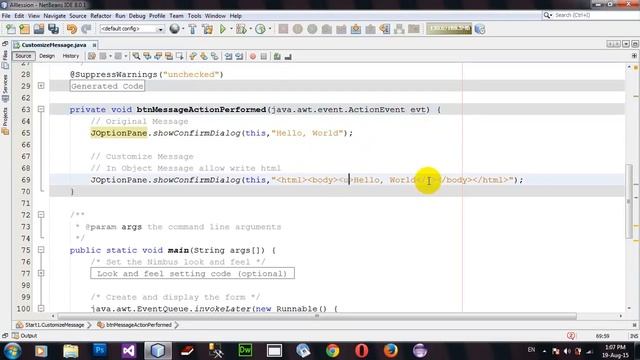Click the Open Project toolbar icon
640x360 pixels.
(x=39, y=29)
